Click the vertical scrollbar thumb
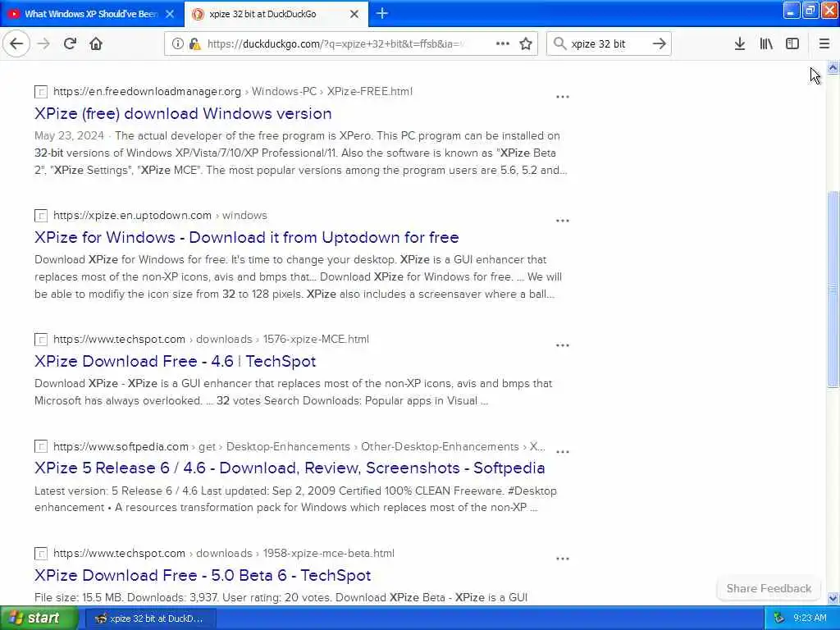 point(833,290)
